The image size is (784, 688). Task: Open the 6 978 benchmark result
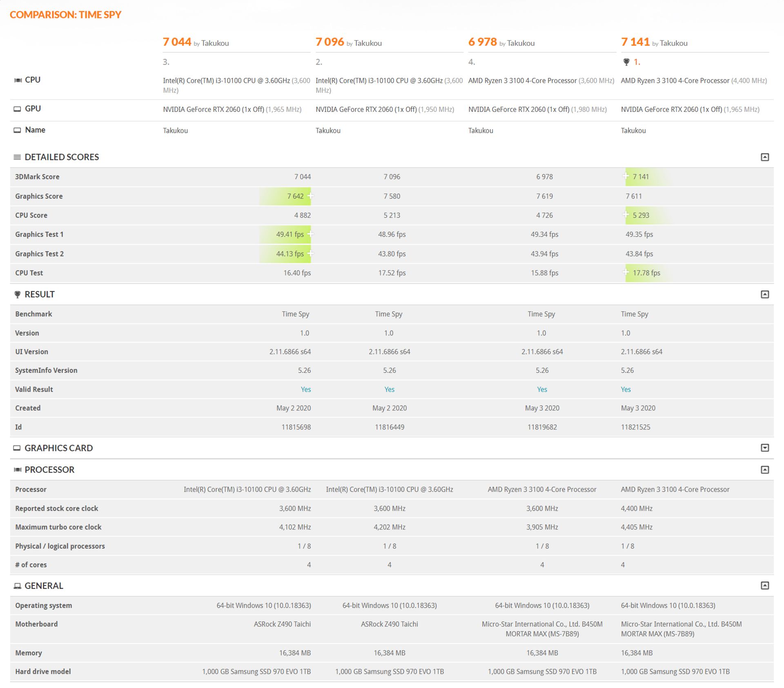pyautogui.click(x=482, y=42)
